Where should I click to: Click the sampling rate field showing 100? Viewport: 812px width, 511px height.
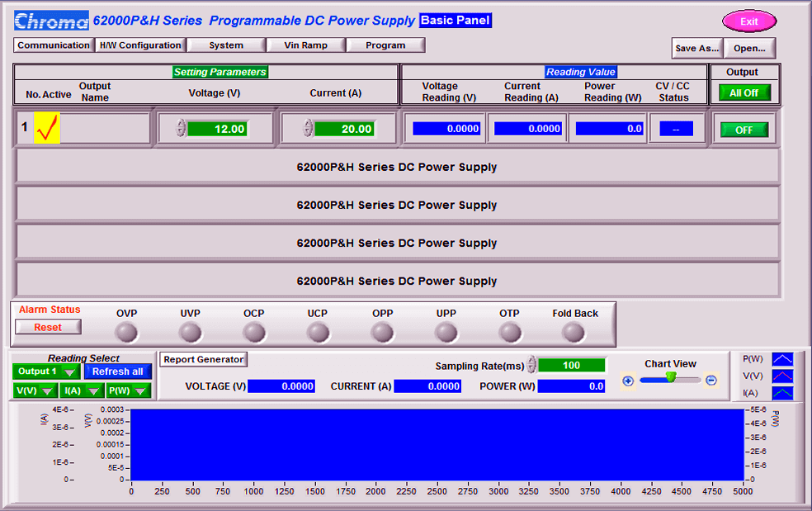571,366
